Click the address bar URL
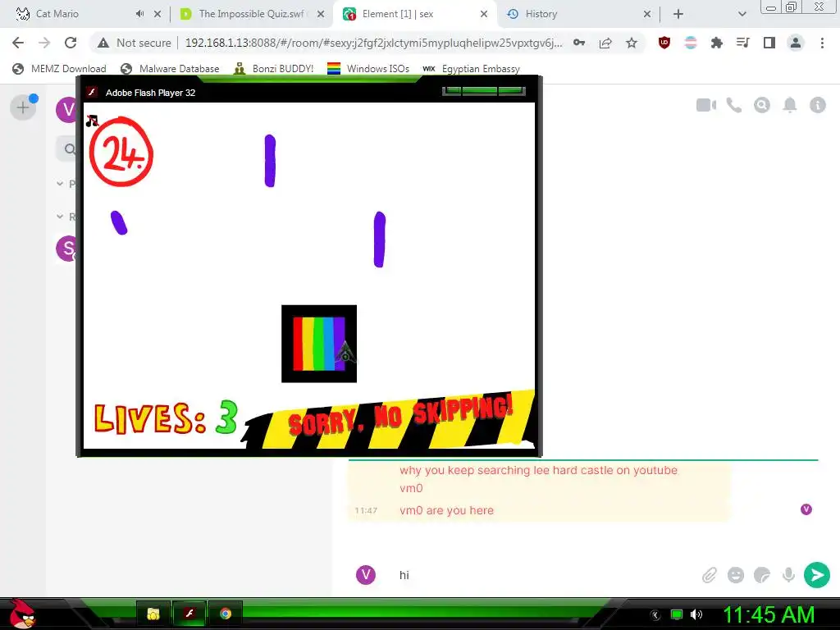 (x=374, y=43)
